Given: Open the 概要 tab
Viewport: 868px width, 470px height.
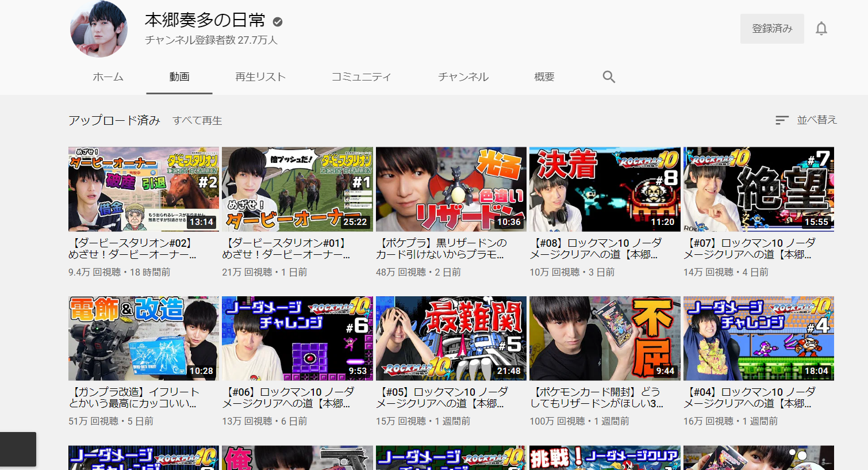Looking at the screenshot, I should tap(544, 77).
